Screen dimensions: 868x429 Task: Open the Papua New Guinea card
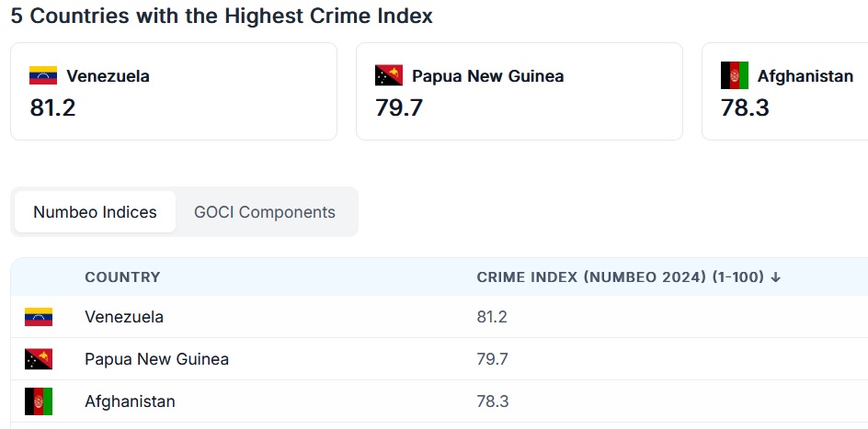520,91
